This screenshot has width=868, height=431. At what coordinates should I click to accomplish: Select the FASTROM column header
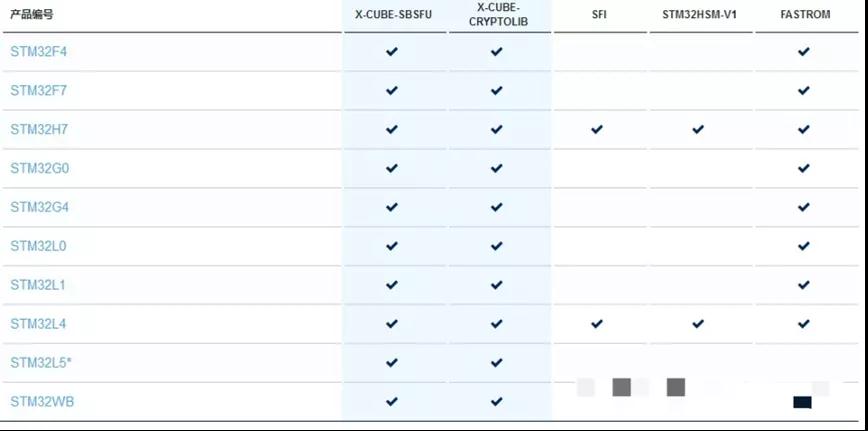pos(806,15)
